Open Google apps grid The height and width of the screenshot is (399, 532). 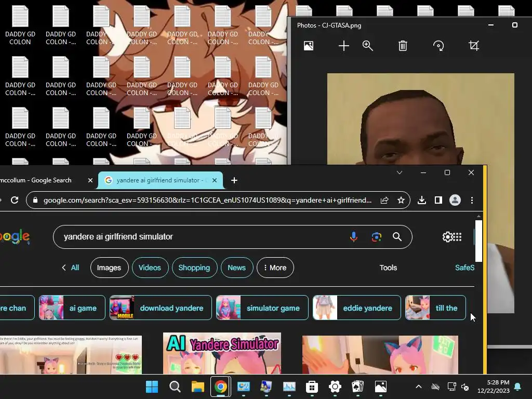(x=457, y=237)
